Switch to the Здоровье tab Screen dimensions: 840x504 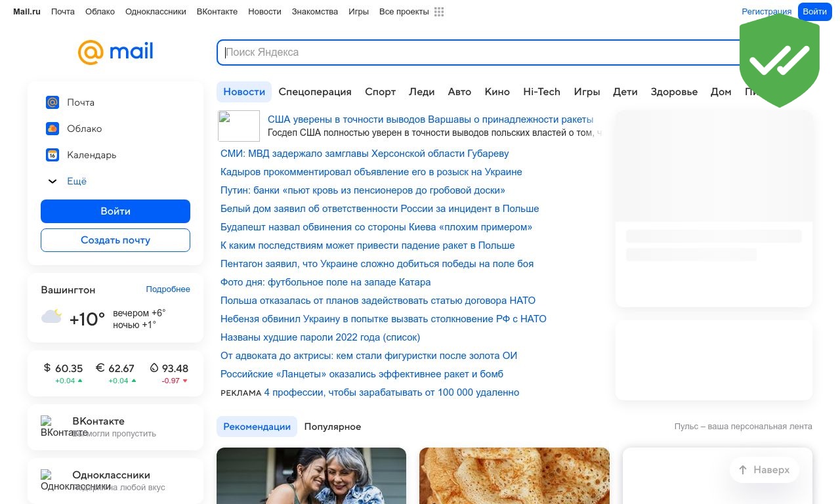674,92
